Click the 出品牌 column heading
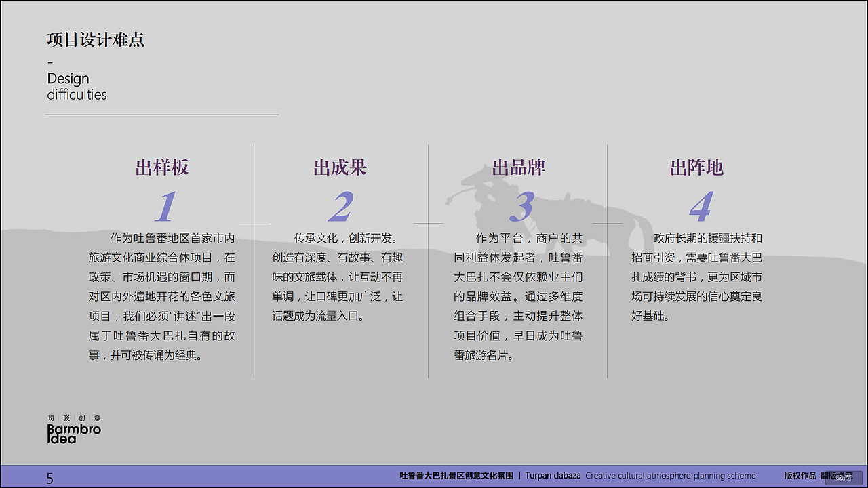The height and width of the screenshot is (488, 868). [x=519, y=167]
